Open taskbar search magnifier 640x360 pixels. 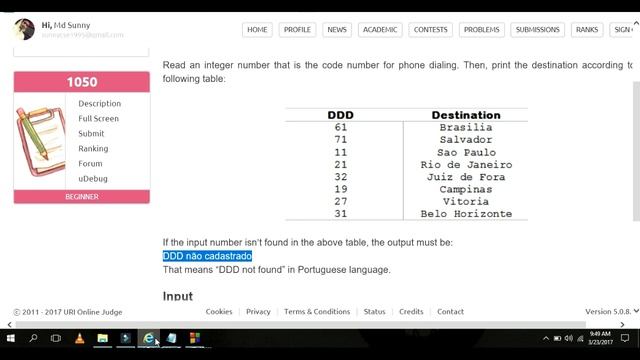tap(33, 338)
